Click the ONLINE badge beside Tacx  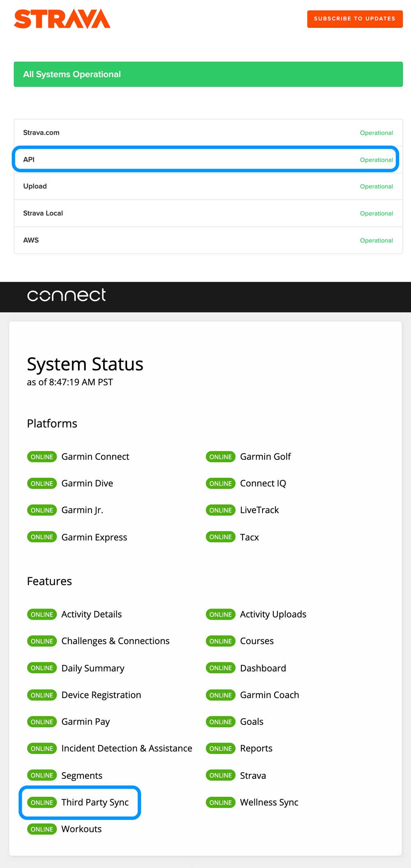[220, 537]
